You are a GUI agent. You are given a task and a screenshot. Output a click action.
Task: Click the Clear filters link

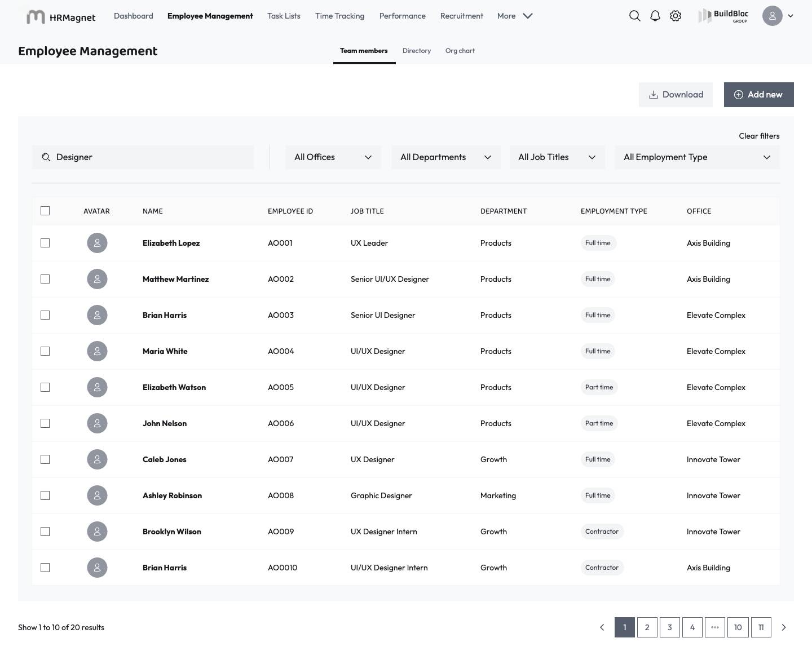click(760, 136)
